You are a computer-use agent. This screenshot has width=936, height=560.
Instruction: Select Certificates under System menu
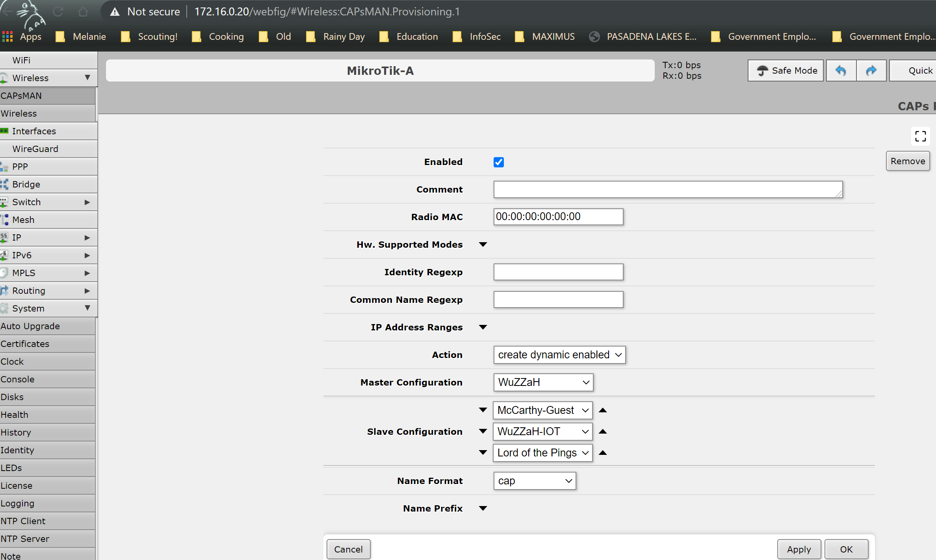coord(25,344)
